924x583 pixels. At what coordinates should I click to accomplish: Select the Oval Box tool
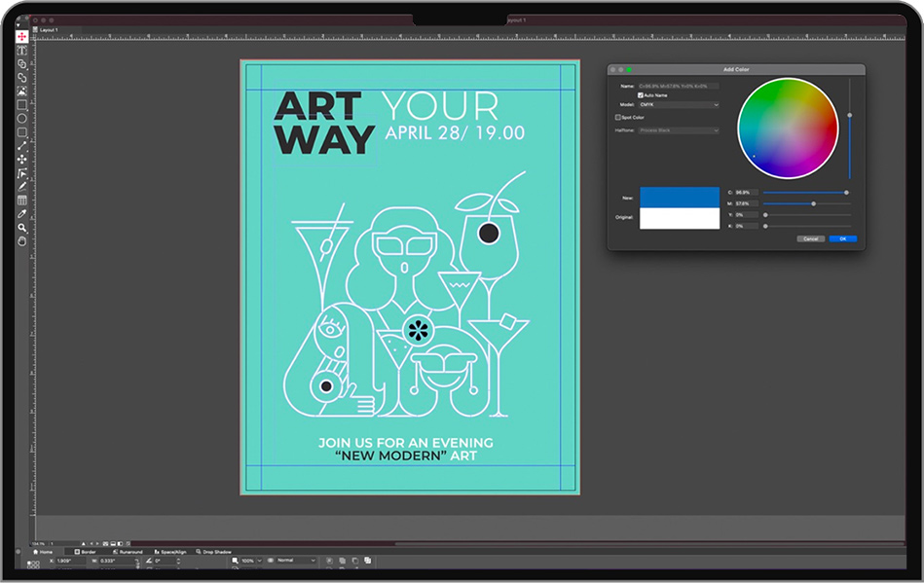tap(22, 118)
